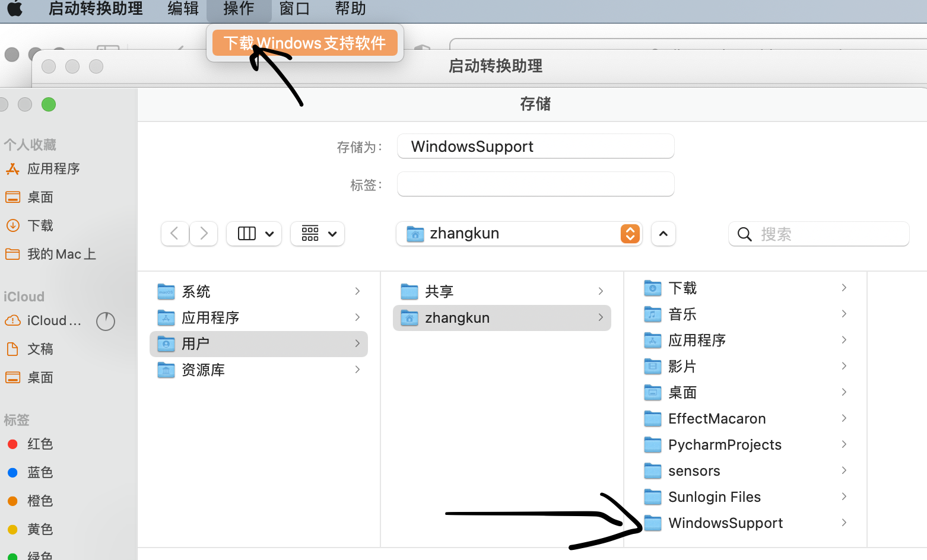The width and height of the screenshot is (927, 560).
Task: Select 文稿 in the iCloud sidebar section
Action: click(x=30, y=349)
